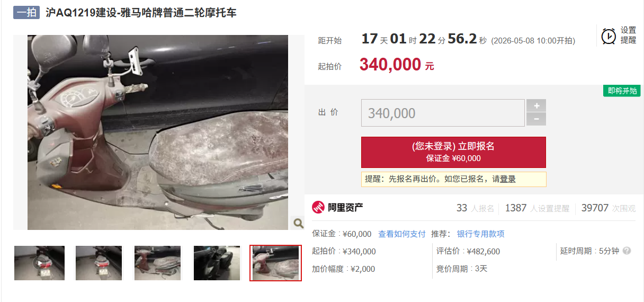Open the 银行专用款项 link
Image resolution: width=644 pixels, height=302 pixels.
[481, 234]
